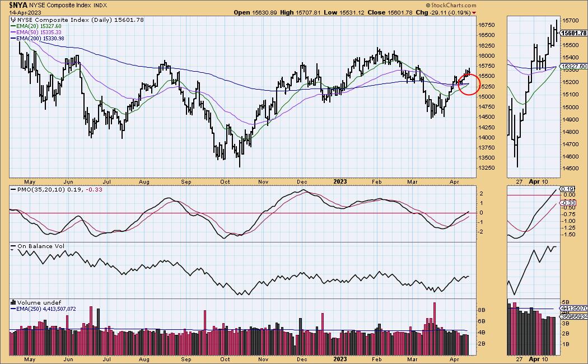Click the 14250 price axis label

487,127
